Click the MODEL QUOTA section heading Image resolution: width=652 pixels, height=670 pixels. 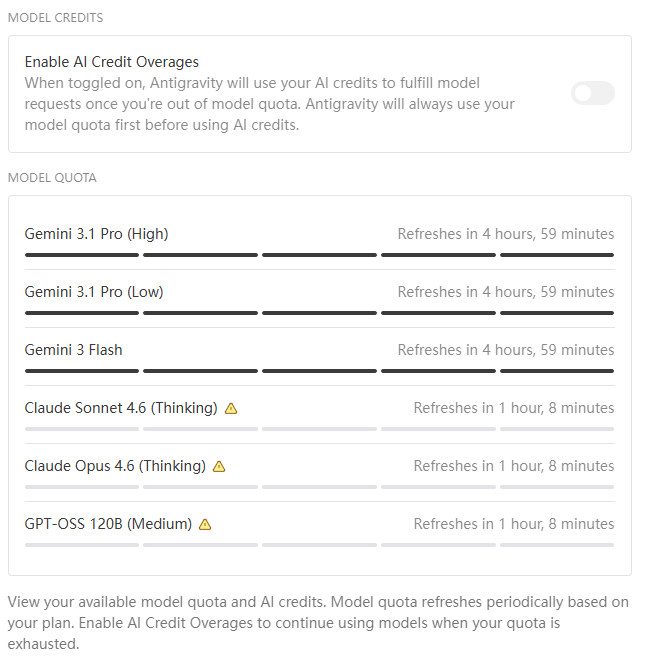pos(52,178)
